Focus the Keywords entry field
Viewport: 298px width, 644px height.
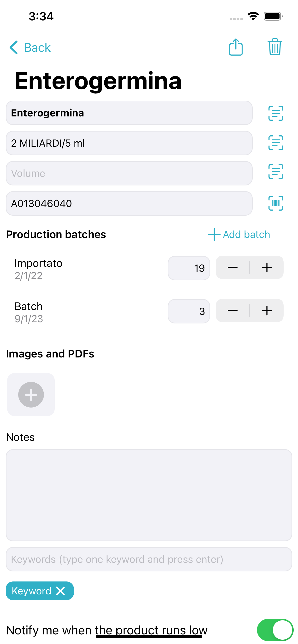149,559
